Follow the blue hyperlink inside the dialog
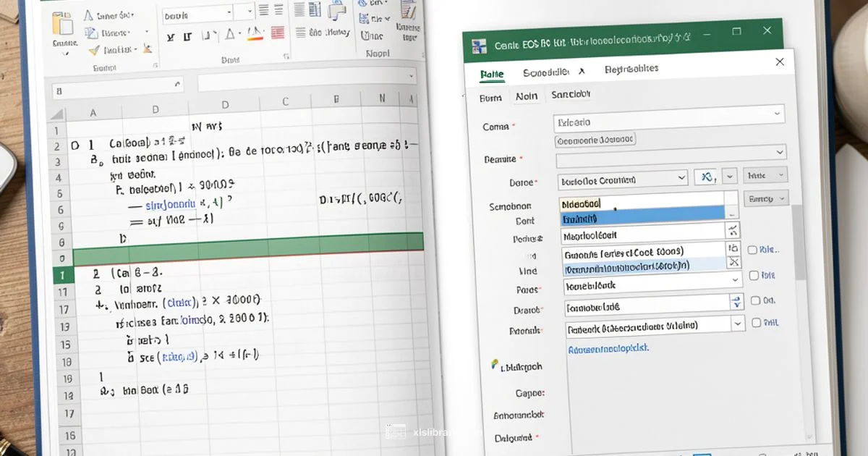 [x=608, y=347]
